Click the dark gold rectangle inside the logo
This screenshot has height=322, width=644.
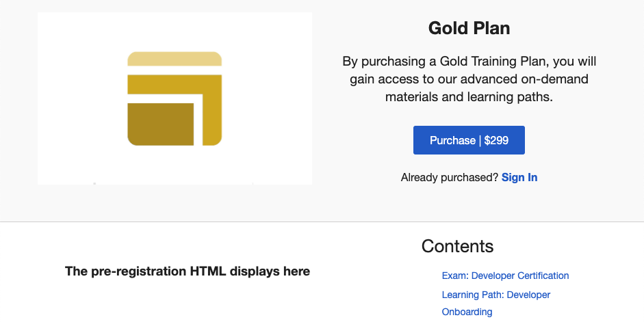161,124
